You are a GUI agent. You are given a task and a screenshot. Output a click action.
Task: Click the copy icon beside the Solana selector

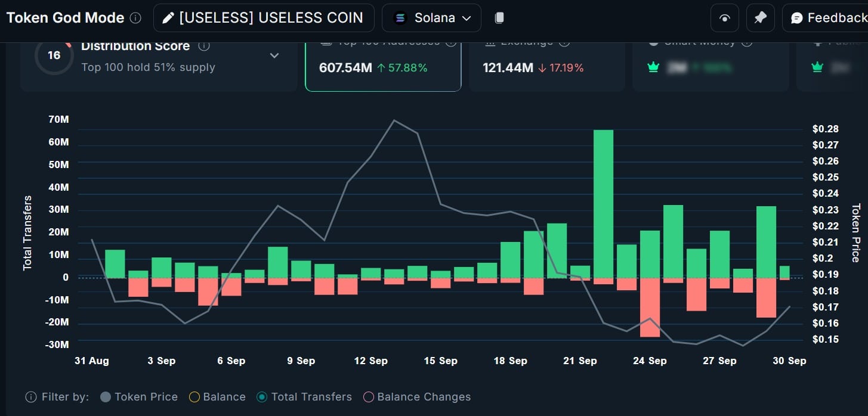click(499, 17)
